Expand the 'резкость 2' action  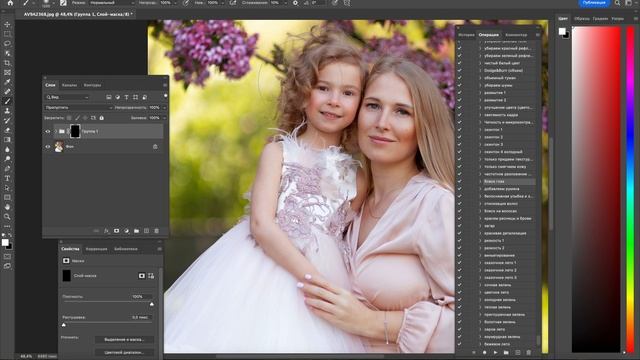[x=480, y=248]
